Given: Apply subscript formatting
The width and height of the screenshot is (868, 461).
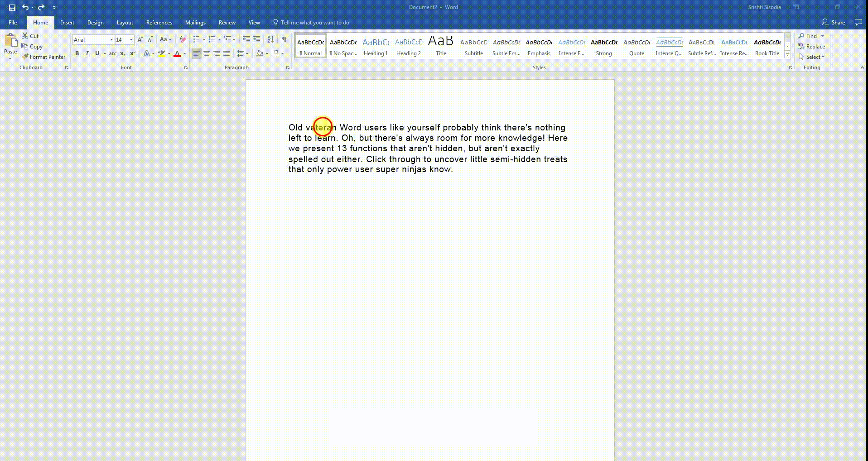Looking at the screenshot, I should pos(123,53).
